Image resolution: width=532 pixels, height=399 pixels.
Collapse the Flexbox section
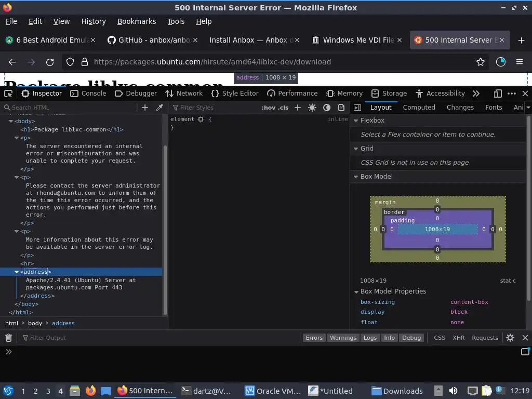tap(356, 121)
